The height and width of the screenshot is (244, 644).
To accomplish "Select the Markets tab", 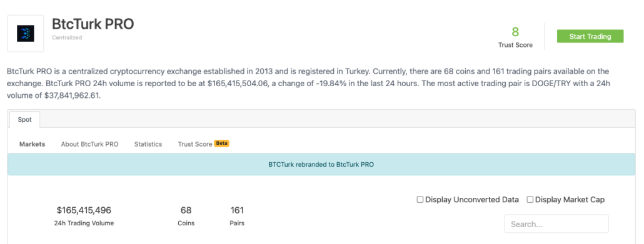I will pyautogui.click(x=33, y=144).
